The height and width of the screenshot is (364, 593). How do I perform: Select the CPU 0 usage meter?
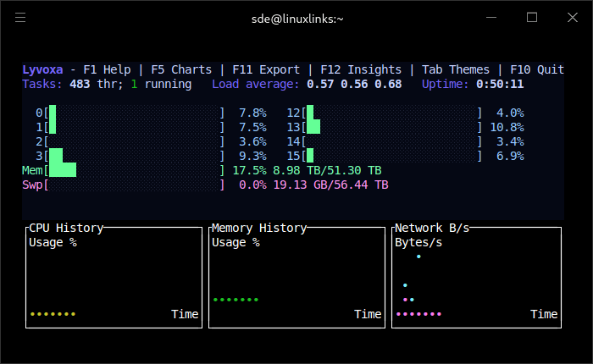coord(136,113)
